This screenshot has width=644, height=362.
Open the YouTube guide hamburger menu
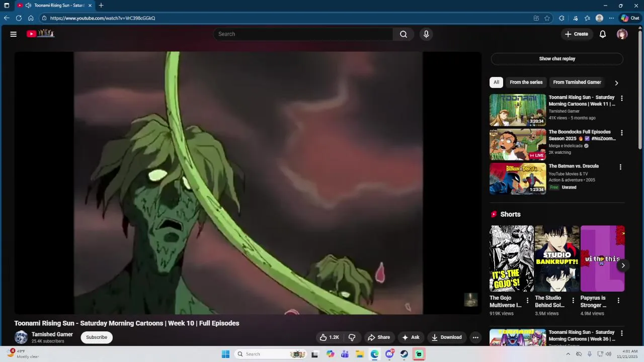(14, 34)
